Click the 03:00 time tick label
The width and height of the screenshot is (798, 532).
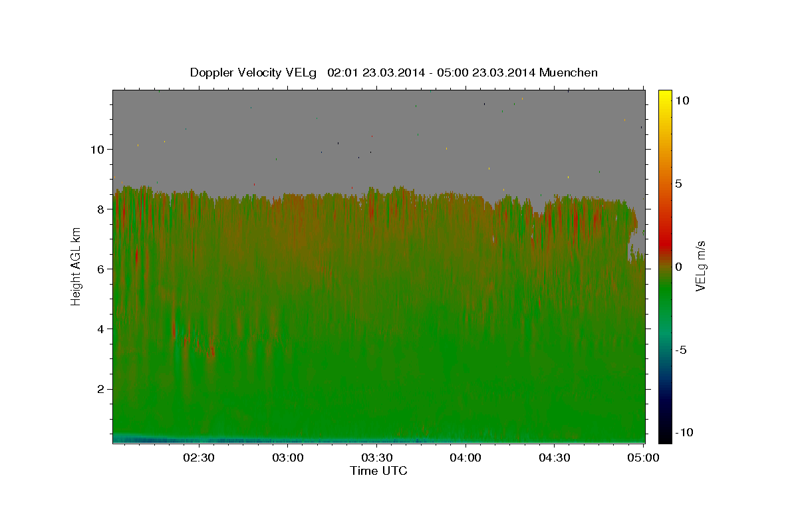[287, 458]
